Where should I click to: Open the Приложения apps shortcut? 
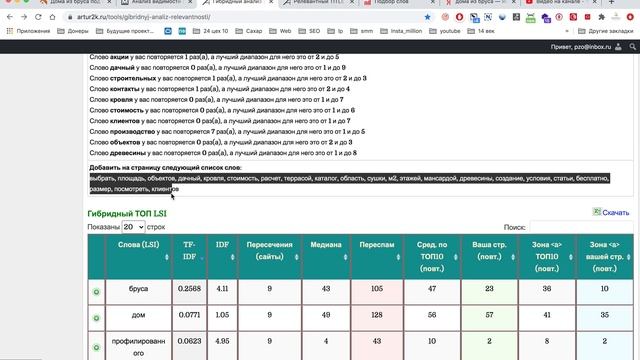pos(28,31)
